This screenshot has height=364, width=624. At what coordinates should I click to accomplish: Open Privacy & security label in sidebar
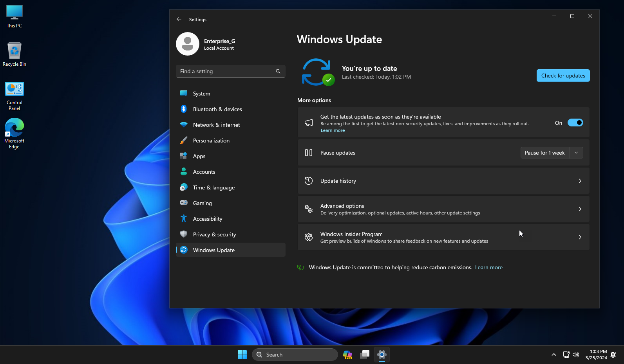[214, 234]
